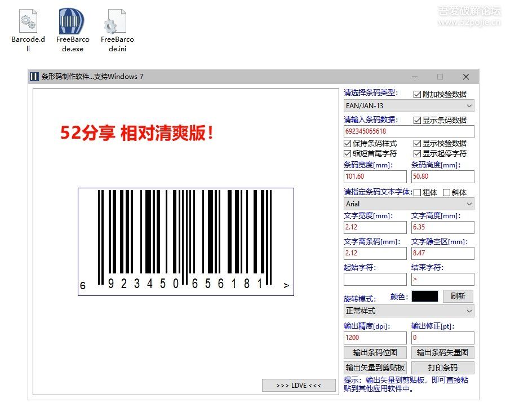
Task: Expand the EAN/JAN-13 barcode type dropdown
Action: pyautogui.click(x=409, y=106)
